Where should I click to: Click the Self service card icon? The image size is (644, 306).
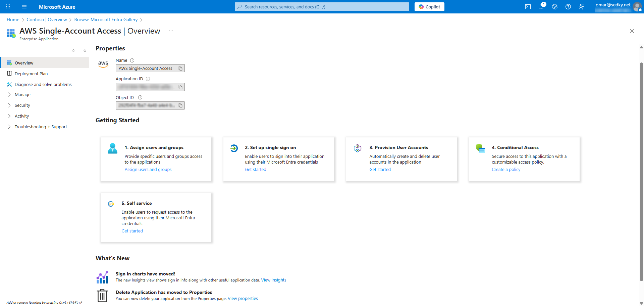pos(111,204)
